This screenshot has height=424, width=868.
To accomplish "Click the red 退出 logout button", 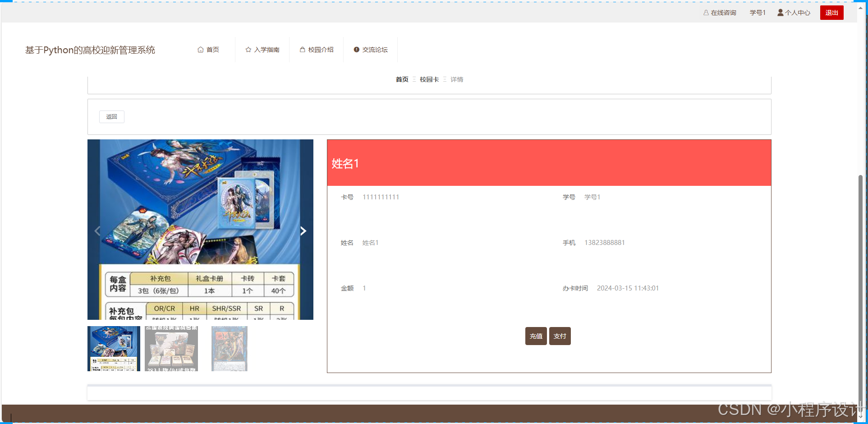I will (x=831, y=13).
